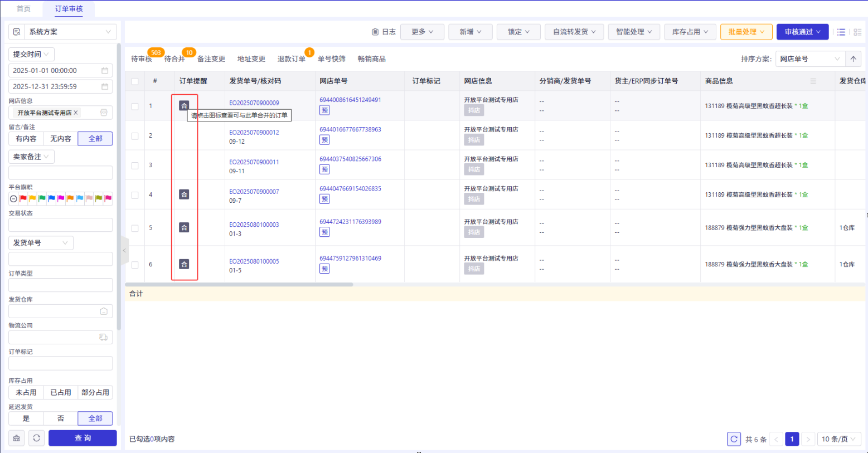Open the 发货单号 field type dropdown
The height and width of the screenshot is (453, 868).
click(41, 243)
